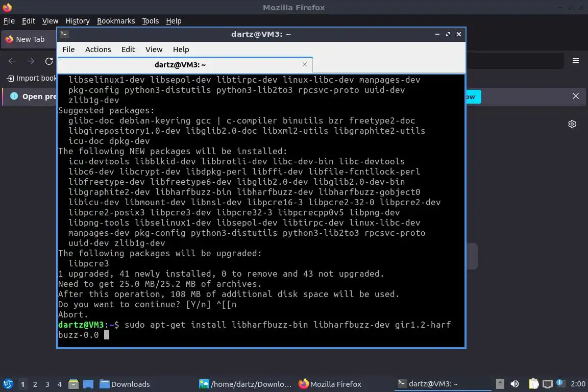588x392 pixels.
Task: Click the terminal icon in the title bar
Action: coord(64,34)
